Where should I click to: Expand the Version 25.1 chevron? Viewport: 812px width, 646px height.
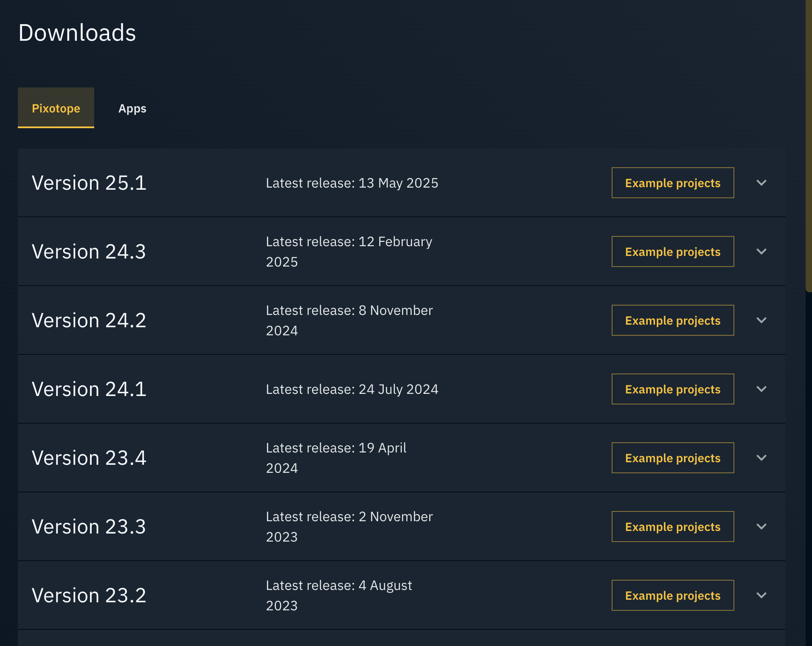[x=761, y=183]
